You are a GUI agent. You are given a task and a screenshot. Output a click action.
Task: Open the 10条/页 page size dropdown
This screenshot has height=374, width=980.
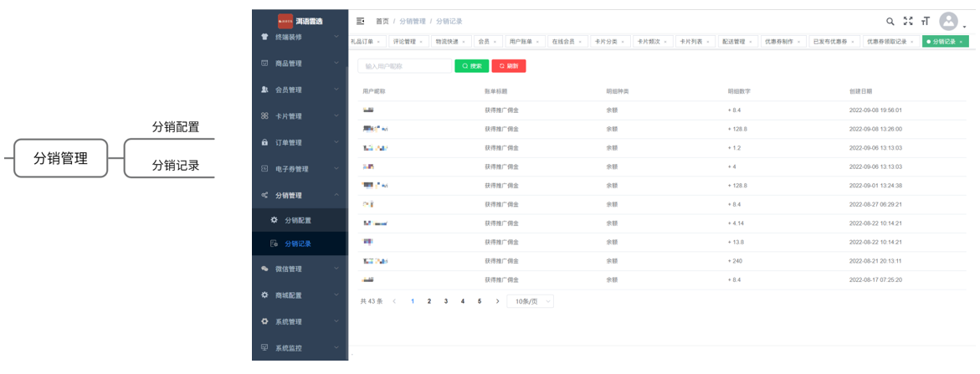[530, 301]
